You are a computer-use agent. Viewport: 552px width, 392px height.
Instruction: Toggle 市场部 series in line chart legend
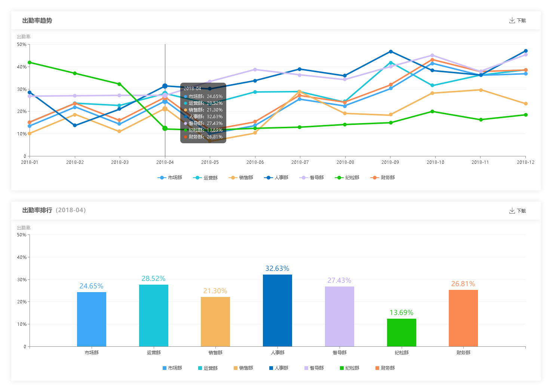pyautogui.click(x=170, y=178)
